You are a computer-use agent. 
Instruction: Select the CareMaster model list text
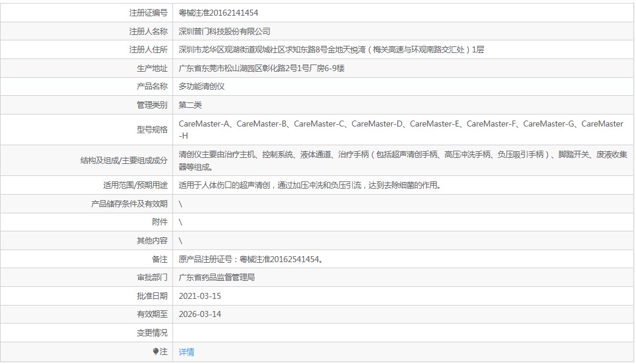[401, 130]
